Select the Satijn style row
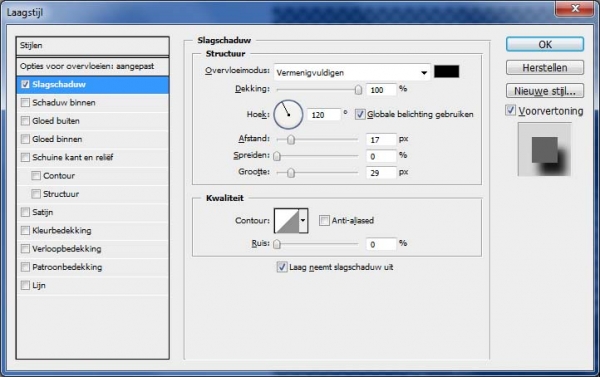This screenshot has width=600, height=377. 93,212
